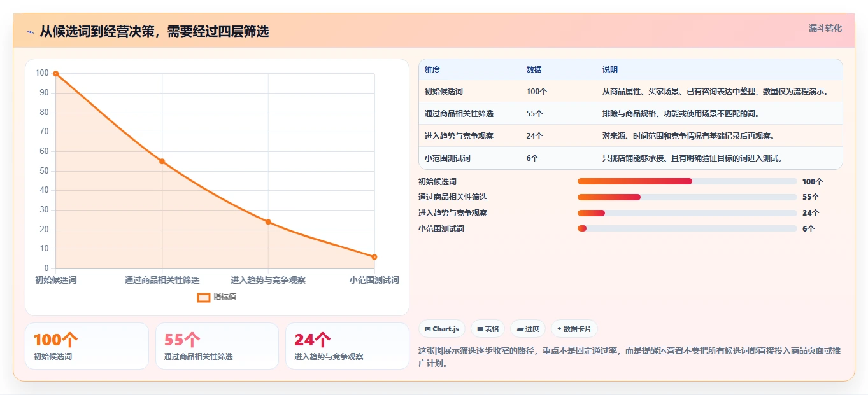Select the 进度 tag chip
868x395 pixels.
528,329
